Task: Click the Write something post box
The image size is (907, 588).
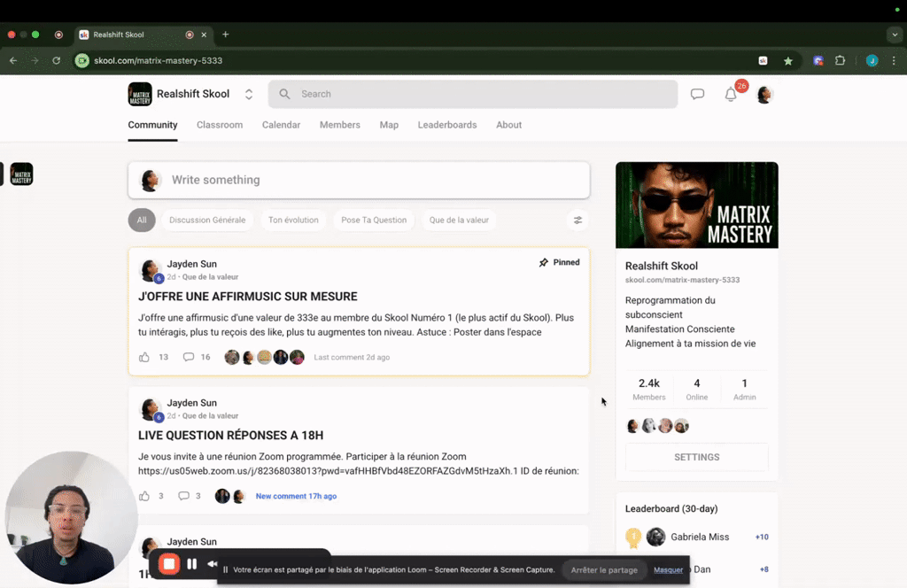Action: coord(359,180)
